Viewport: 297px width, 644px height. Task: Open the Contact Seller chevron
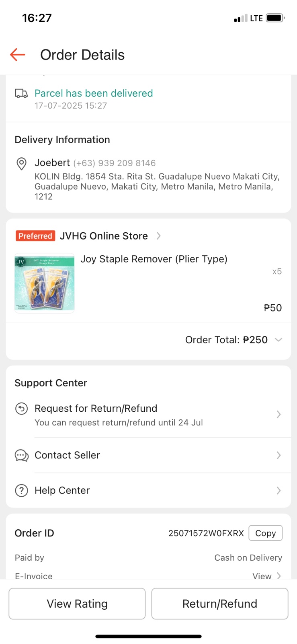tap(279, 455)
